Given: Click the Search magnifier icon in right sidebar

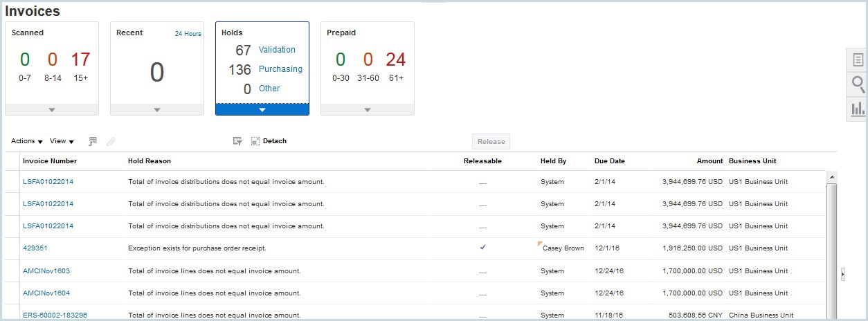Looking at the screenshot, I should click(x=858, y=84).
